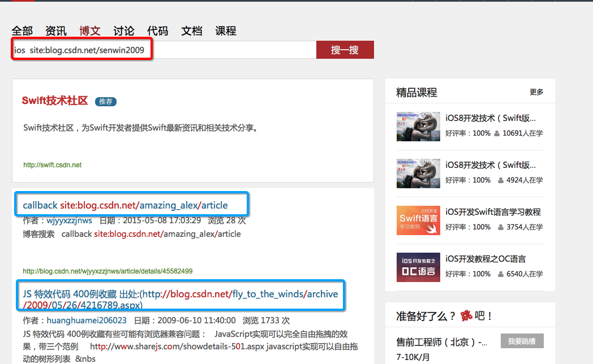Screen dimensions: 593x364
Task: Switch to the 资讯 tab
Action: tap(56, 31)
